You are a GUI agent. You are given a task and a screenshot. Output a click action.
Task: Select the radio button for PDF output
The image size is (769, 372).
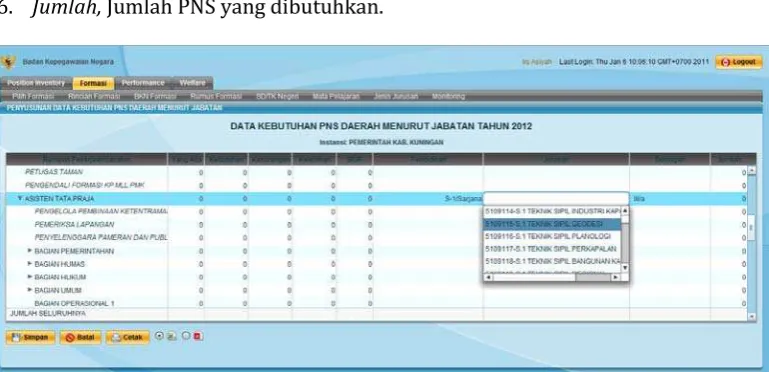point(186,336)
